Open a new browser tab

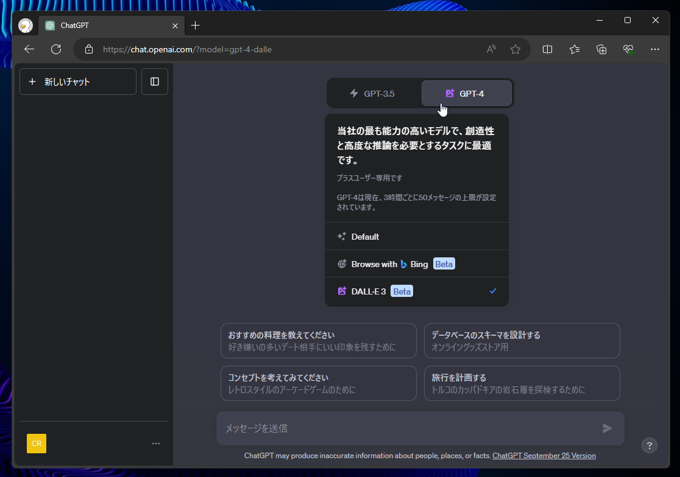(195, 26)
